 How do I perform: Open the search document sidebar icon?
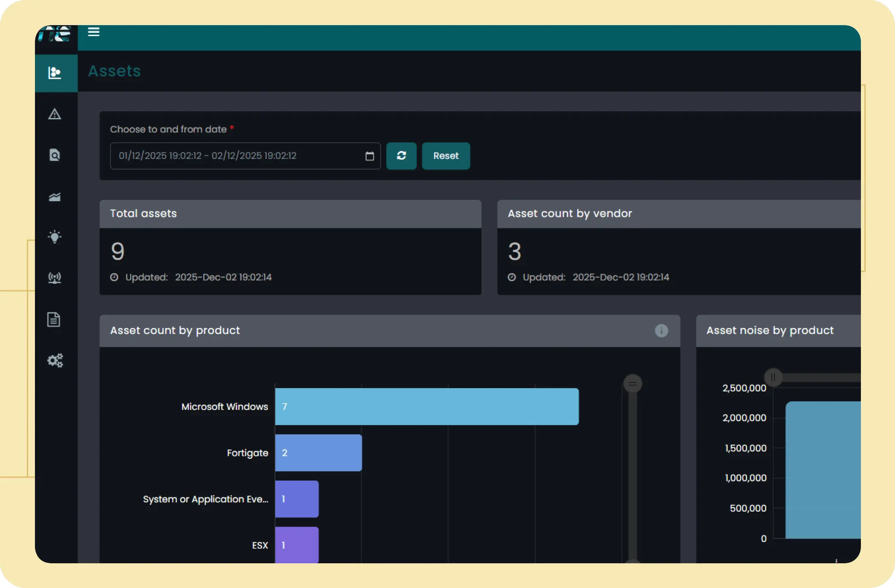[55, 155]
